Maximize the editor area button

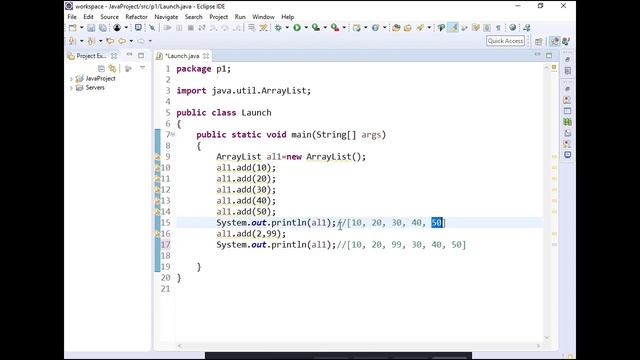pyautogui.click(x=549, y=55)
